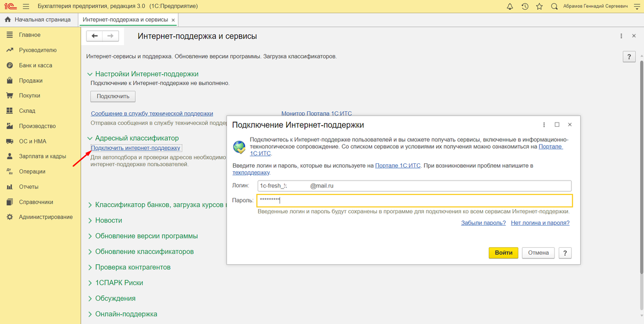
Task: Navigate forward with right arrow button
Action: (x=110, y=36)
